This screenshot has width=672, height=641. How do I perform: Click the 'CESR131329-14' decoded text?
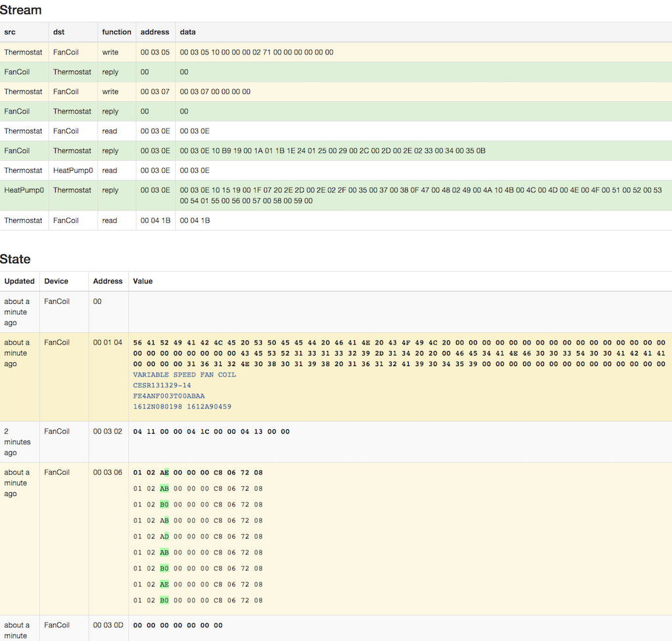click(x=162, y=386)
